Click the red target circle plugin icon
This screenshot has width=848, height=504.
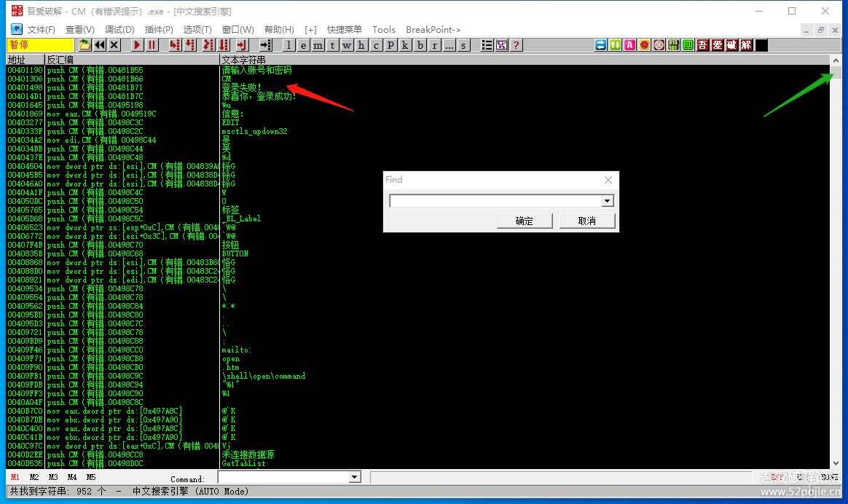659,45
